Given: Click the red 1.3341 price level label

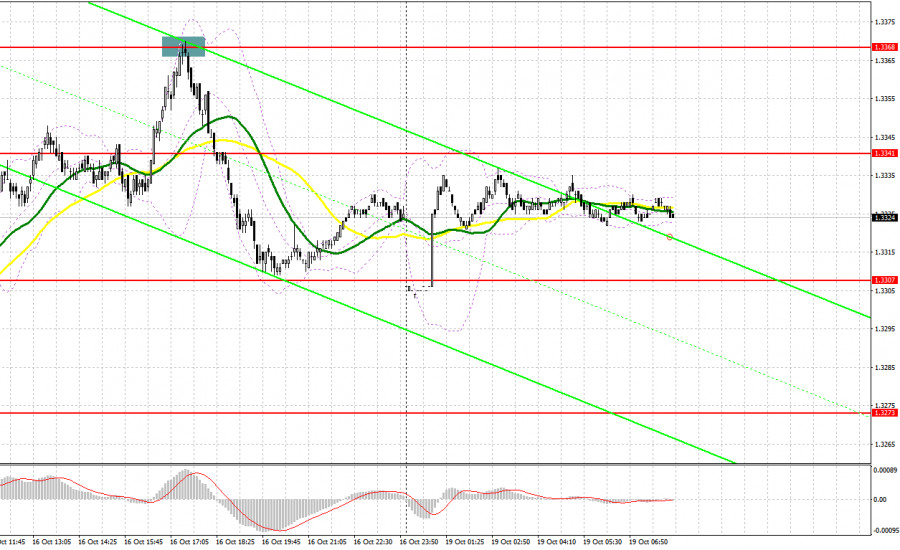Looking at the screenshot, I should [885, 153].
